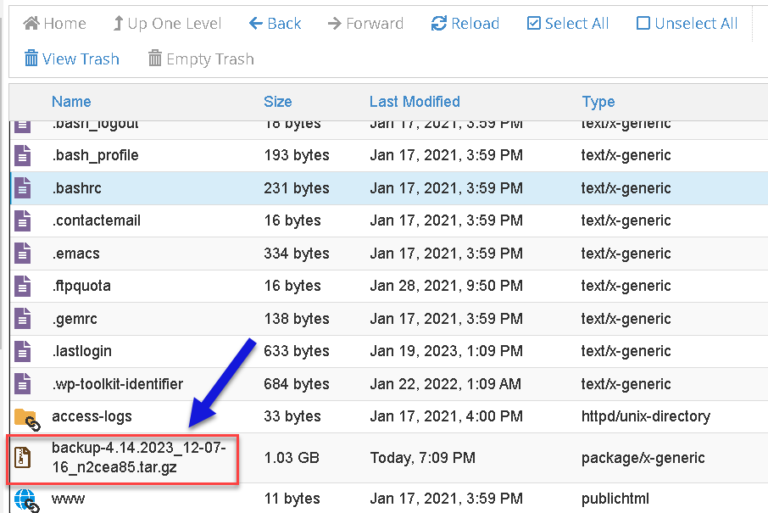Click the Unselect All checkbox
This screenshot has height=513, width=768.
[x=643, y=23]
